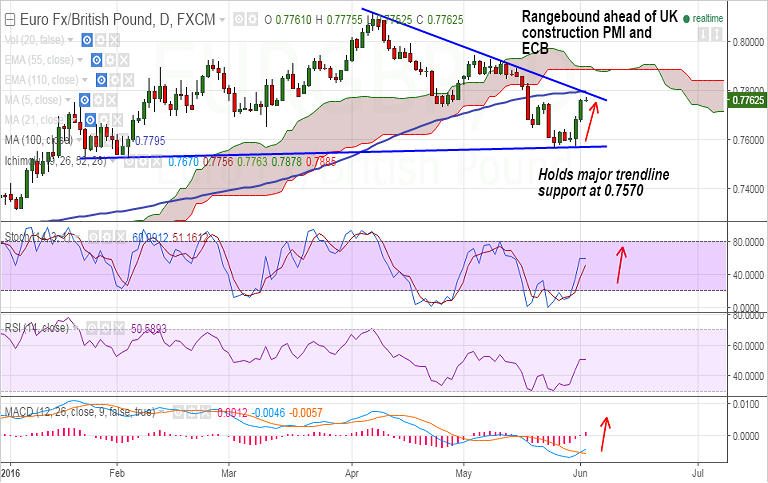Open settings gear for the main EURGBP series
The width and height of the screenshot is (768, 483).
[252, 20]
